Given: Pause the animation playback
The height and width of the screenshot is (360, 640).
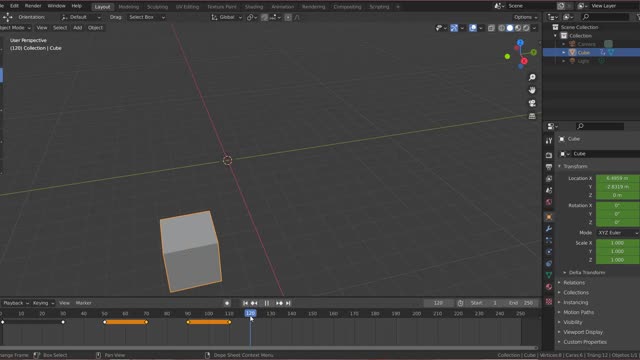Looking at the screenshot, I should click(267, 303).
